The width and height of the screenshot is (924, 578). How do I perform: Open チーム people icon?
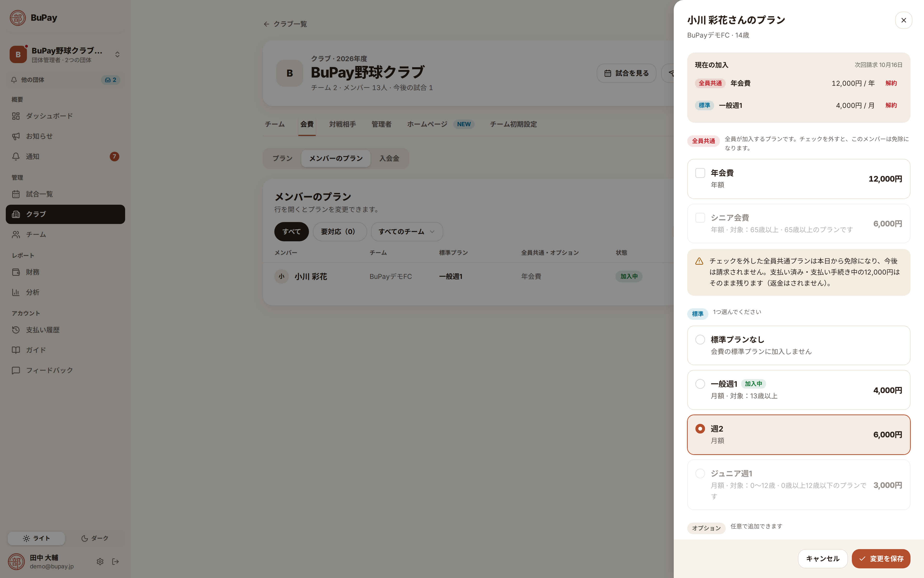16,234
